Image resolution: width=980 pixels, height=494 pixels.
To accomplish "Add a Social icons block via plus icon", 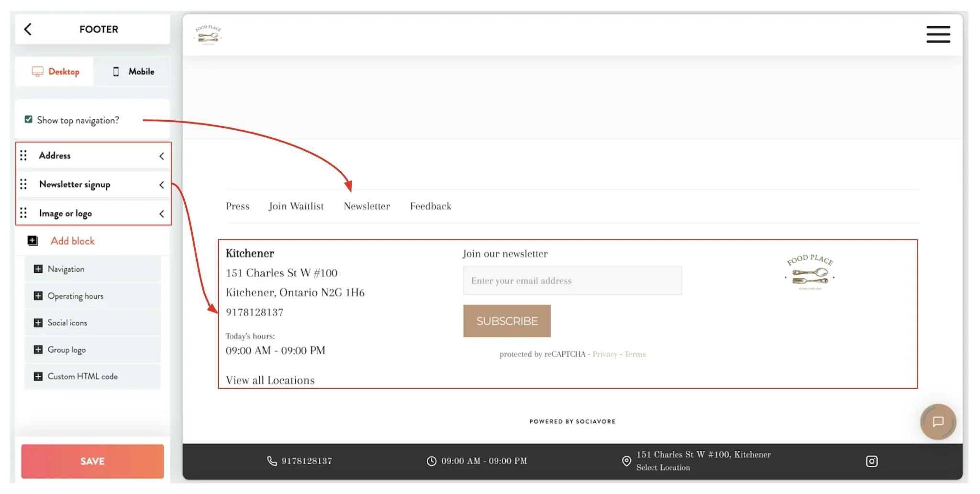I will click(38, 323).
